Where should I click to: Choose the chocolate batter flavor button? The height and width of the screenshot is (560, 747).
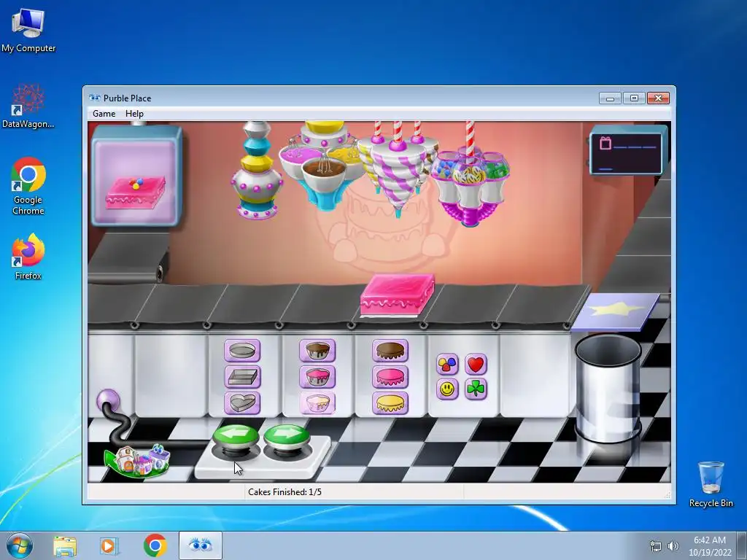(317, 351)
